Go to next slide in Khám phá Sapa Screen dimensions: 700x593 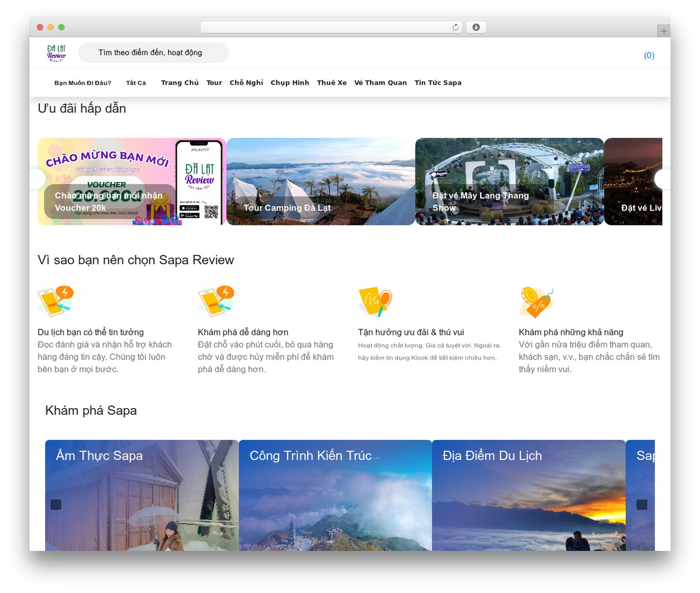(642, 504)
